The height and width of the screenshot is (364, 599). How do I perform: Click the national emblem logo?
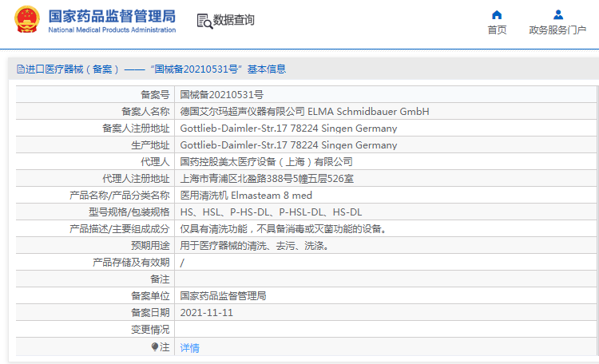coord(26,19)
